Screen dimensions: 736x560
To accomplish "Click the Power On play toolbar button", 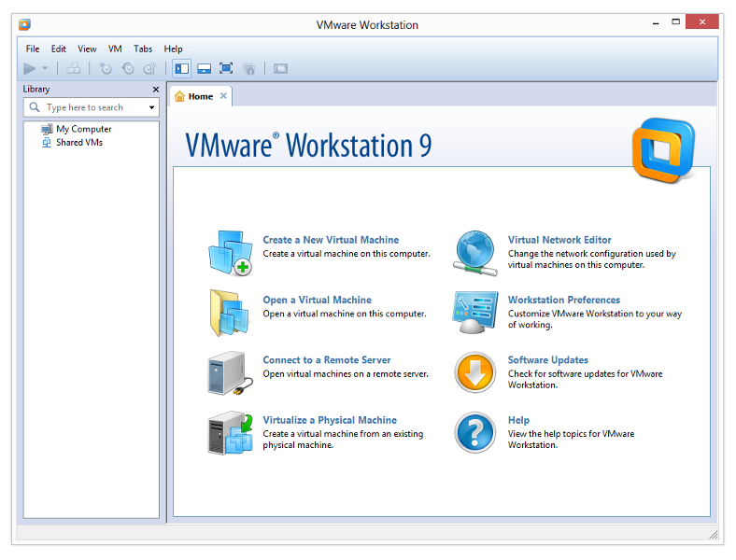I will click(29, 69).
